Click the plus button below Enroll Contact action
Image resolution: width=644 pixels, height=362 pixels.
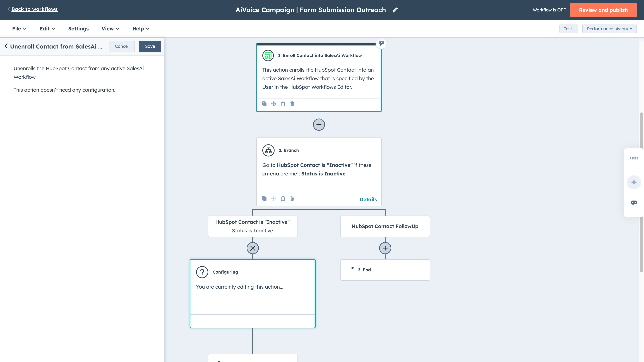(x=319, y=124)
